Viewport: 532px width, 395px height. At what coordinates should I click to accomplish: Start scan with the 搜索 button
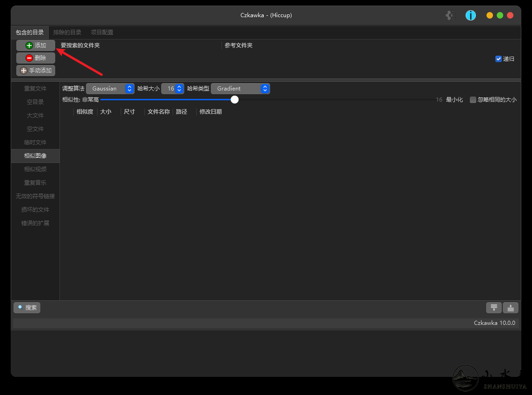[27, 308]
